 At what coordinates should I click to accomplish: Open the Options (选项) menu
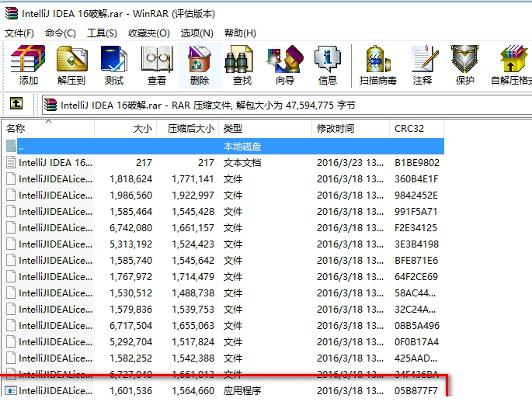point(197,33)
